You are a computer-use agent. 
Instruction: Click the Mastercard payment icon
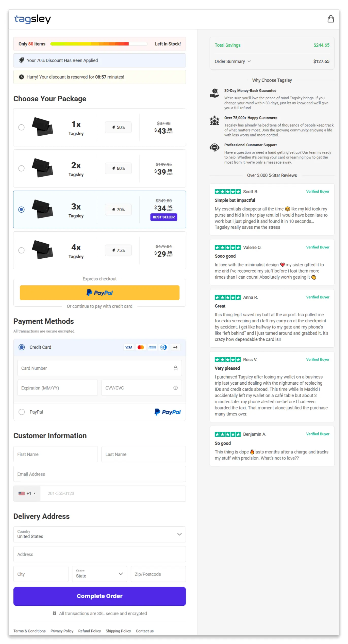141,347
